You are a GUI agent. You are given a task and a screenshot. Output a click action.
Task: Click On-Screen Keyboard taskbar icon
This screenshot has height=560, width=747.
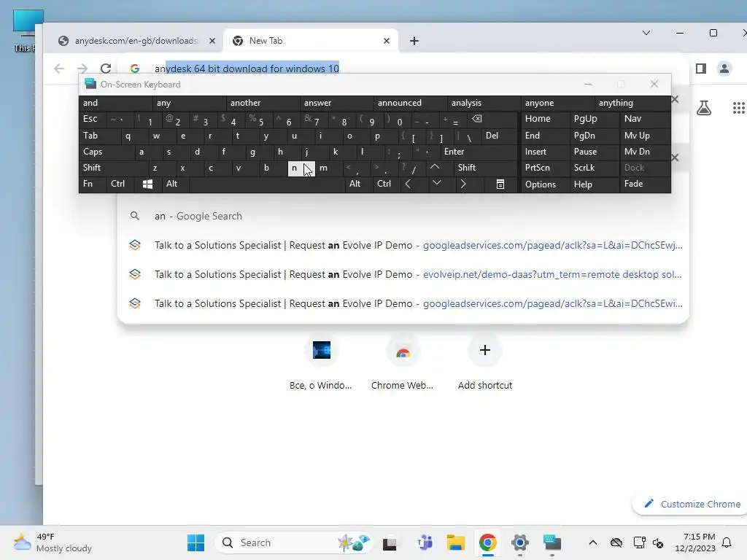click(x=551, y=542)
